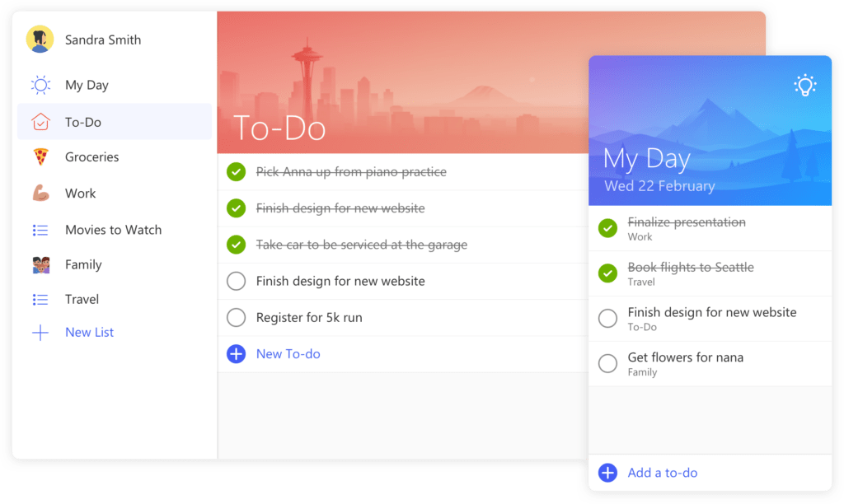
Task: Check off Register for 5k run
Action: coord(236,317)
